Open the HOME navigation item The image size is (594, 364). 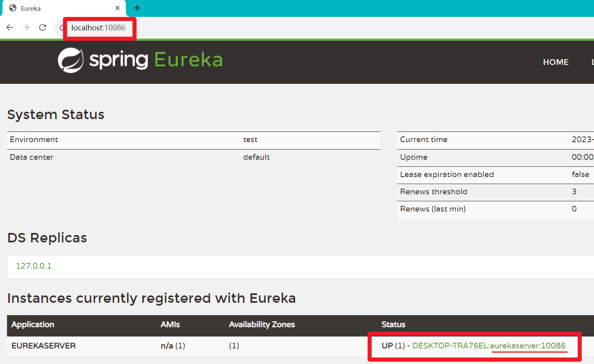tap(555, 62)
